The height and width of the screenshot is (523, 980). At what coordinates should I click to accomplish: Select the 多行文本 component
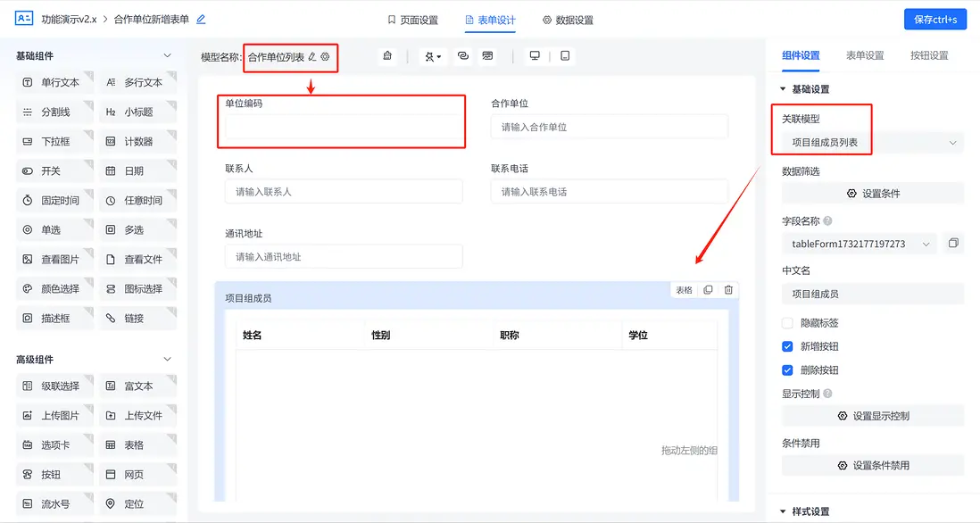pos(137,82)
